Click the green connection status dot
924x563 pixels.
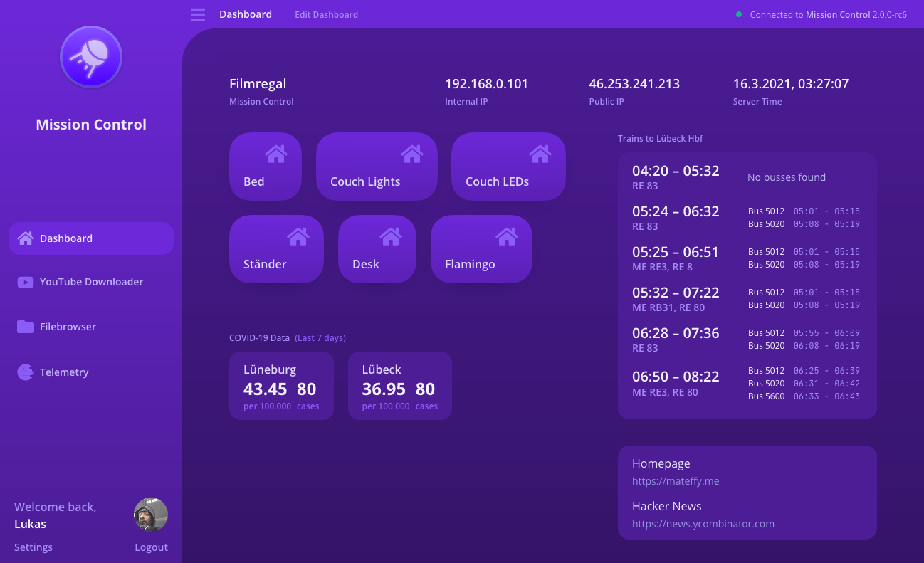click(x=739, y=14)
